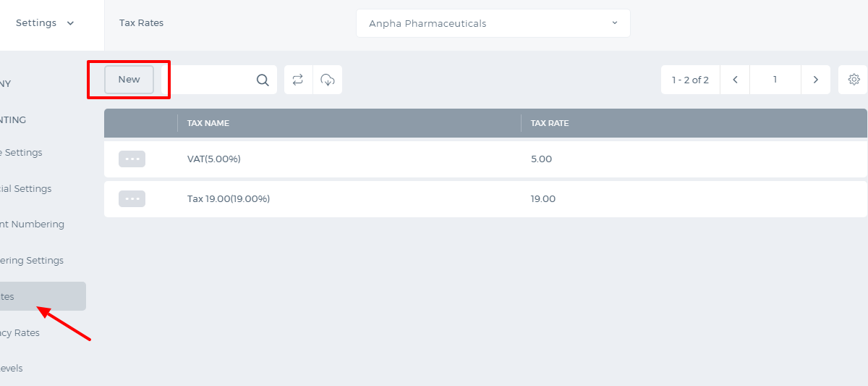Viewport: 868px width, 386px height.
Task: Open the VAT row three-dot menu
Action: click(132, 159)
